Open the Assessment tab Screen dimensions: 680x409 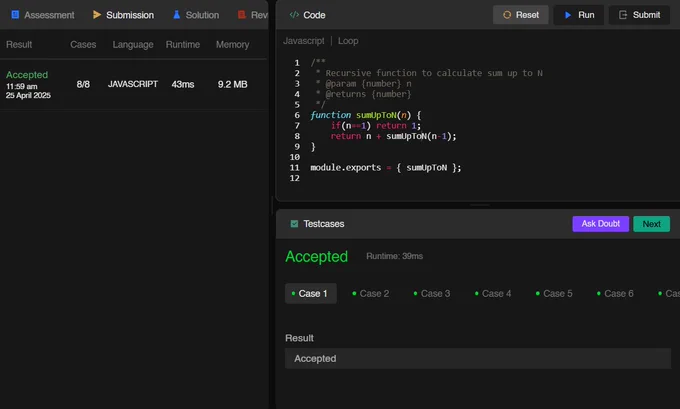coord(42,15)
